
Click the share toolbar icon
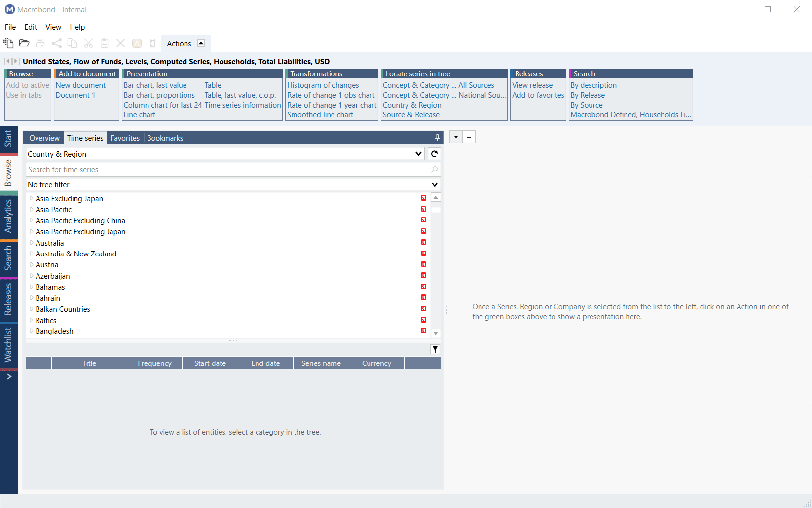click(x=57, y=43)
